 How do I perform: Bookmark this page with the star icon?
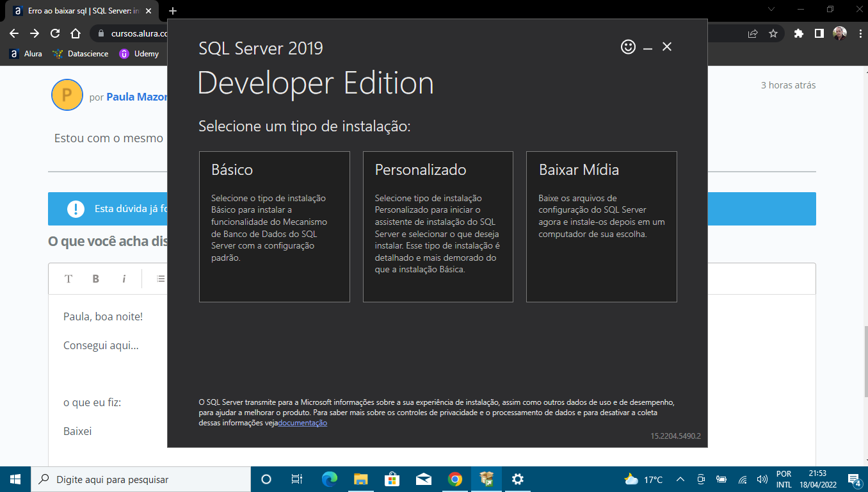773,33
